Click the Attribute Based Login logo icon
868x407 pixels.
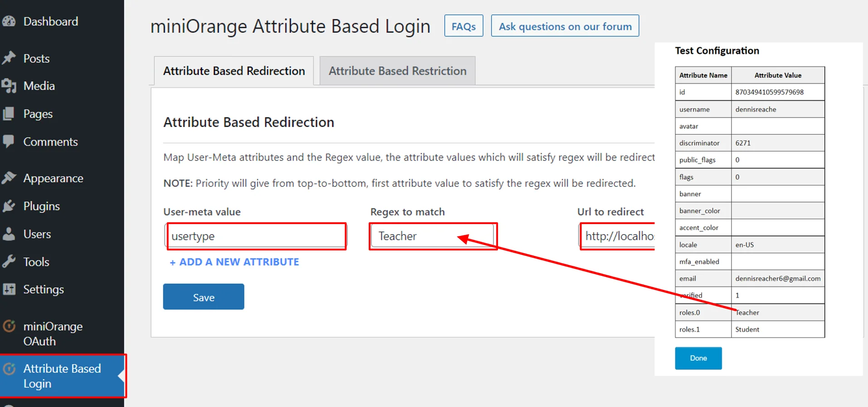[9, 368]
